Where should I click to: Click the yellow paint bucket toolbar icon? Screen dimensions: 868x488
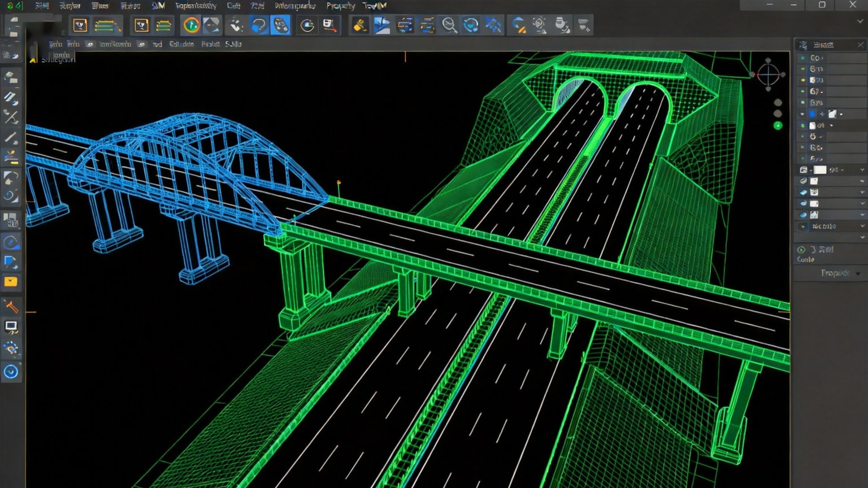(359, 25)
